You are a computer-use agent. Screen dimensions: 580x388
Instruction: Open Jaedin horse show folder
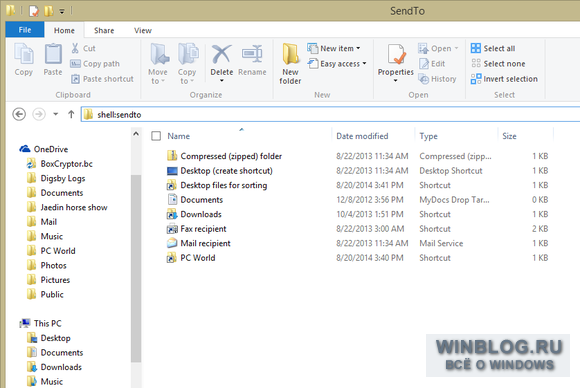pos(68,208)
